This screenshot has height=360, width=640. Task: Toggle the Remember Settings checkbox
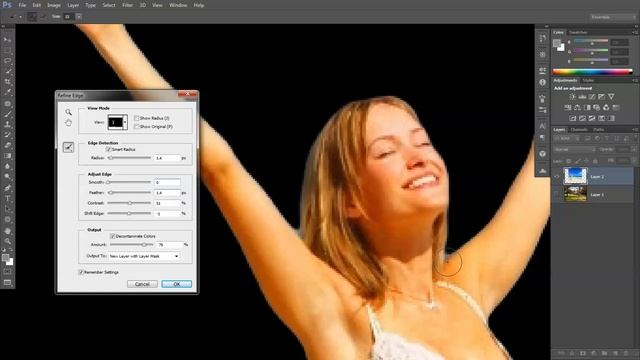coord(81,272)
